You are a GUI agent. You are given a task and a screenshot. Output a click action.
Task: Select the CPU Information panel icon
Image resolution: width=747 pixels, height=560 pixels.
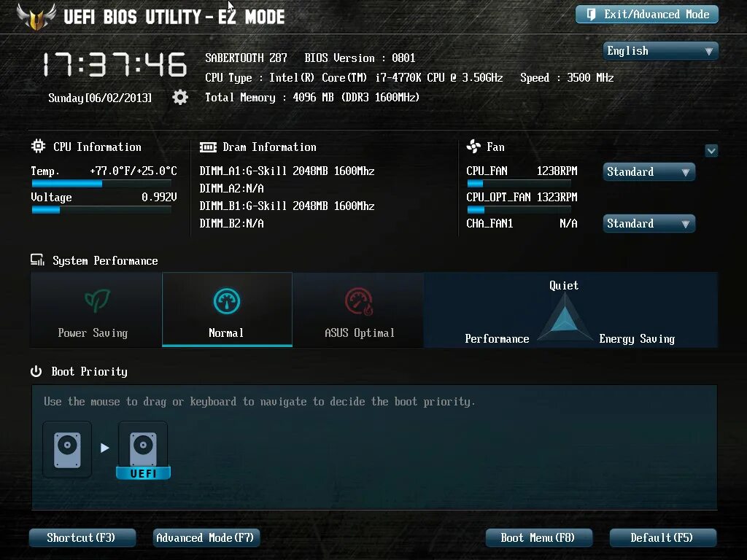click(x=37, y=146)
